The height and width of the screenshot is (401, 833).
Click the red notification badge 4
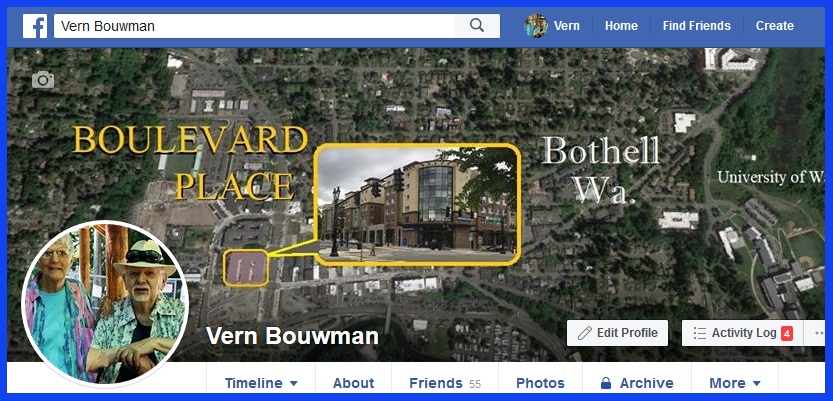coord(787,334)
